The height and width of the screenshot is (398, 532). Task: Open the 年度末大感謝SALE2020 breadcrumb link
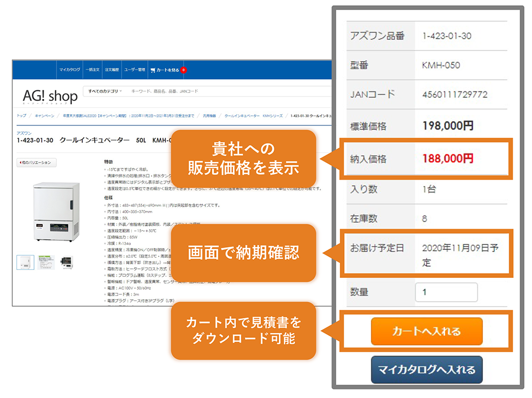[128, 116]
